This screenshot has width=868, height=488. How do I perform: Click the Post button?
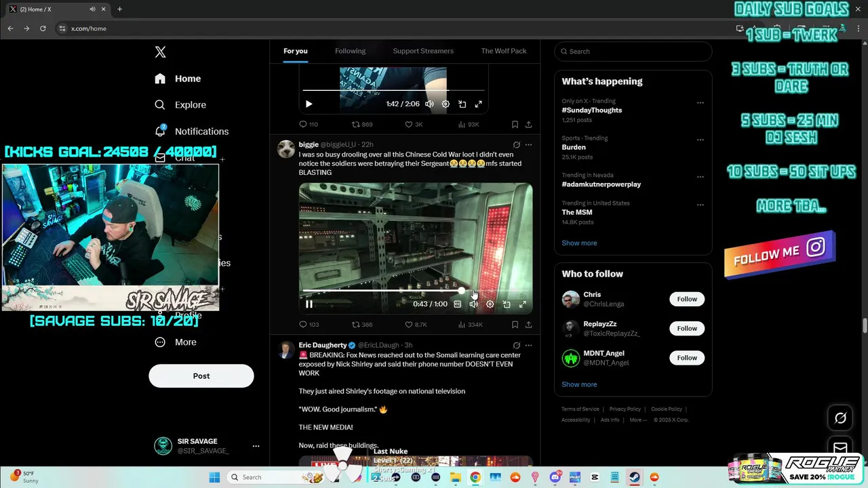[201, 376]
